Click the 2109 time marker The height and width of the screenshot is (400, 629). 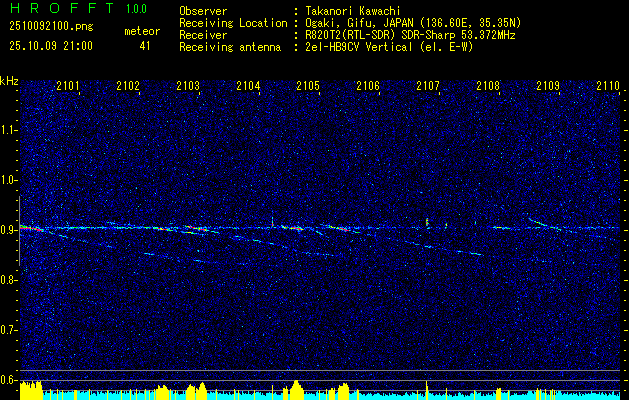(548, 85)
